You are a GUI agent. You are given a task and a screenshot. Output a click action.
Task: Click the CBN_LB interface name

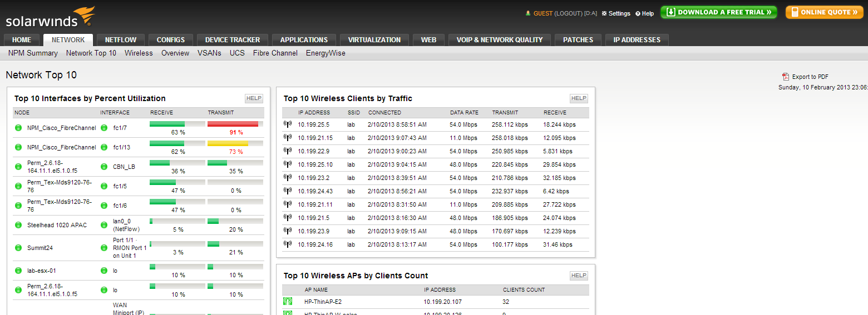(x=124, y=167)
